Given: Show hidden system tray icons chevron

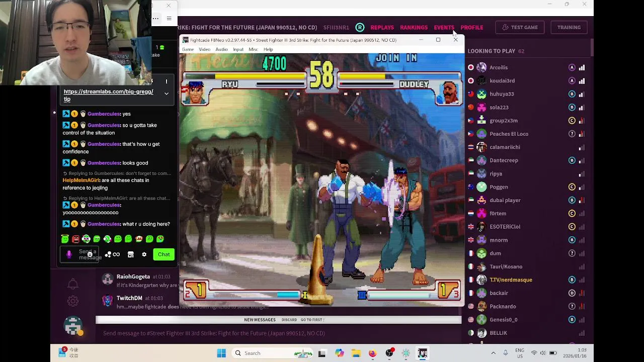Looking at the screenshot, I should [493, 353].
